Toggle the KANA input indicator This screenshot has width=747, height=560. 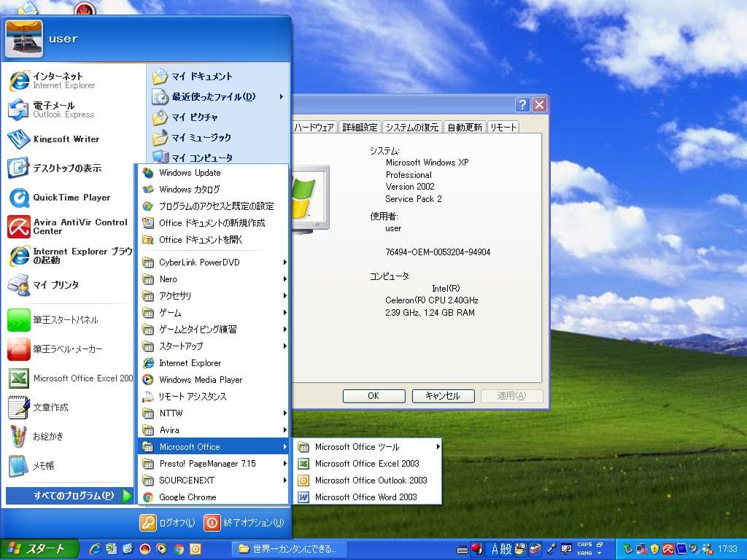(x=585, y=551)
